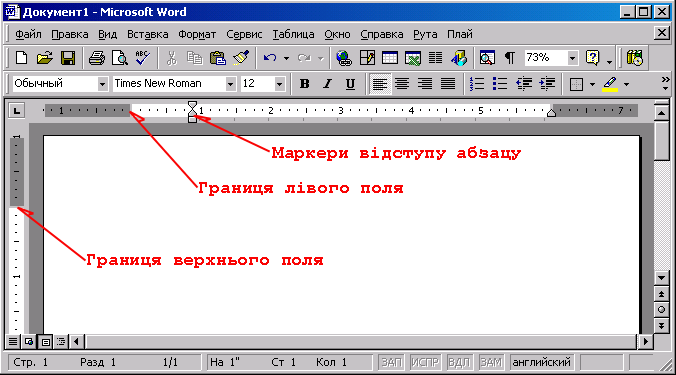Image resolution: width=676 pixels, height=375 pixels.
Task: Redo the last undone action
Action: click(x=304, y=58)
